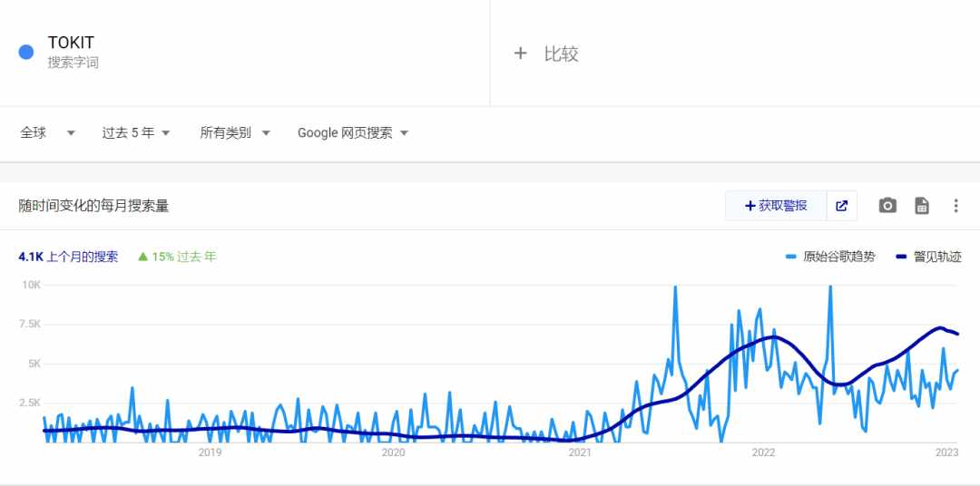980x486 pixels.
Task: Click the 4.1K 上个月的搜索 text
Action: point(68,257)
